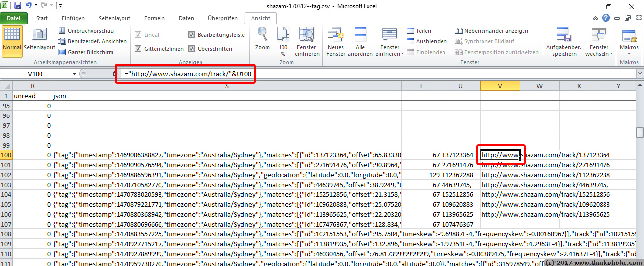Open the Datei tab

(14, 18)
